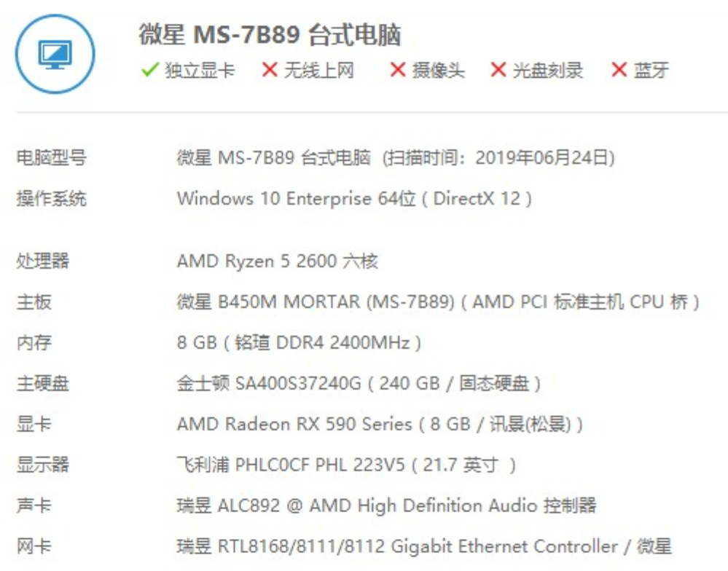Click the red X beside 蓝牙
The image size is (728, 571).
tap(619, 70)
